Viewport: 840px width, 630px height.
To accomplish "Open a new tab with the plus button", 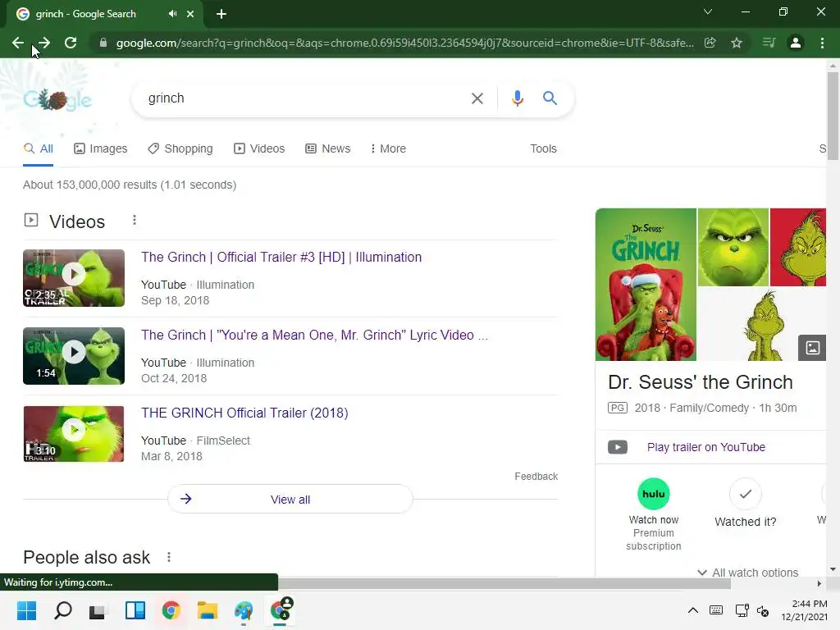I will [221, 14].
